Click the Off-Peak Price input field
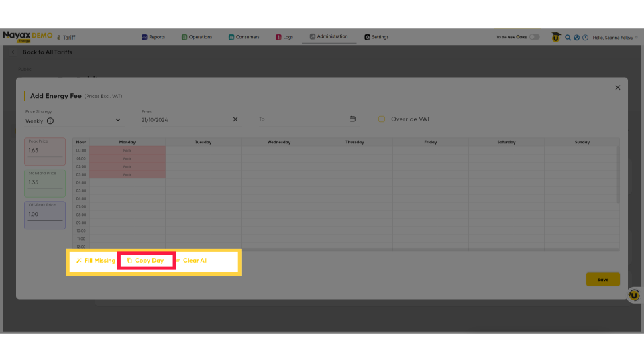The image size is (644, 362). [x=45, y=215]
